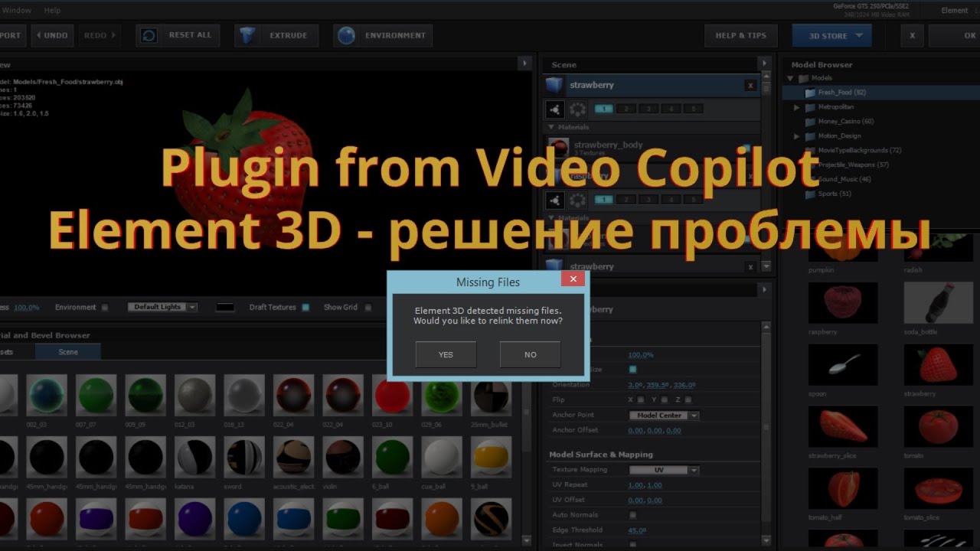The width and height of the screenshot is (980, 551).
Task: Check the Flip Z box
Action: pyautogui.click(x=688, y=399)
